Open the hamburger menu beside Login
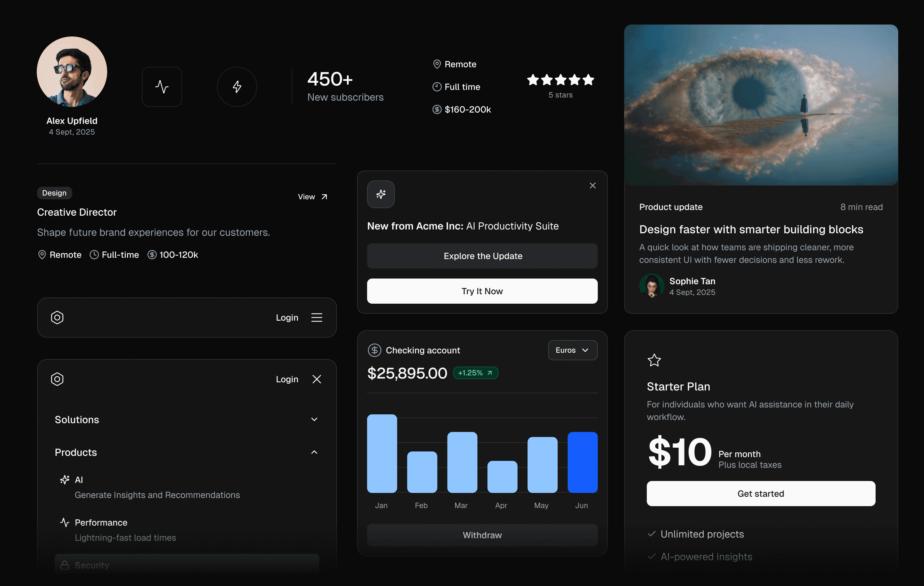The width and height of the screenshot is (924, 586). pyautogui.click(x=316, y=318)
